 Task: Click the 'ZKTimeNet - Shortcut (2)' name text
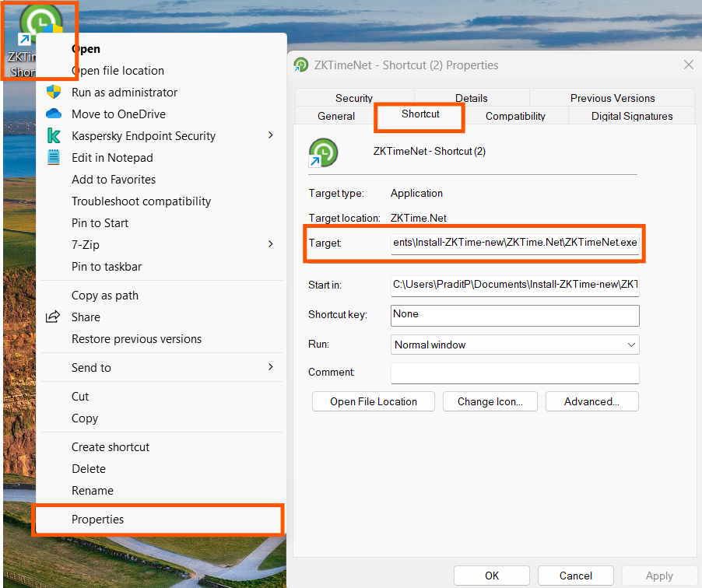[430, 151]
